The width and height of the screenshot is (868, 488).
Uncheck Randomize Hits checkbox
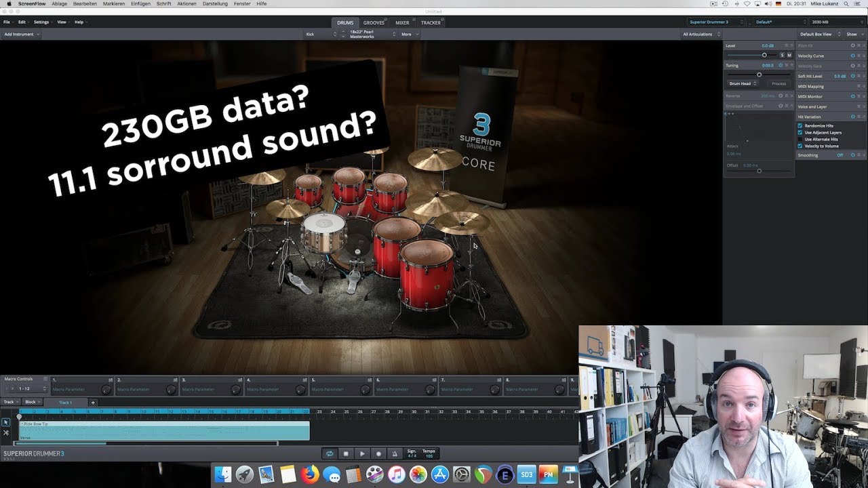[800, 125]
